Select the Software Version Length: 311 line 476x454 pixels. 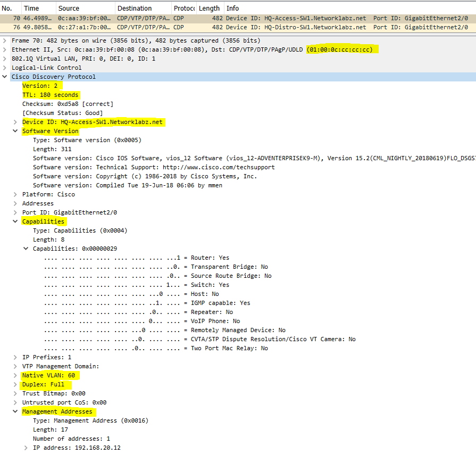click(52, 149)
